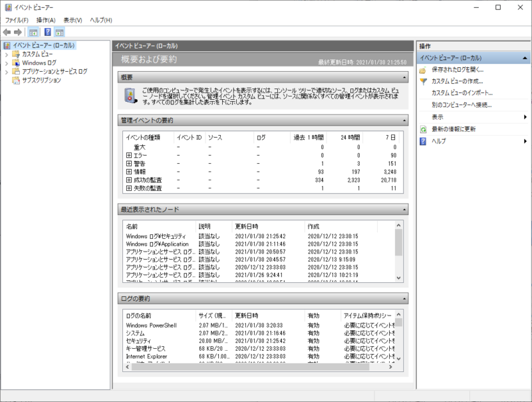Select the システム log row
The width and height of the screenshot is (532, 402).
[259, 333]
